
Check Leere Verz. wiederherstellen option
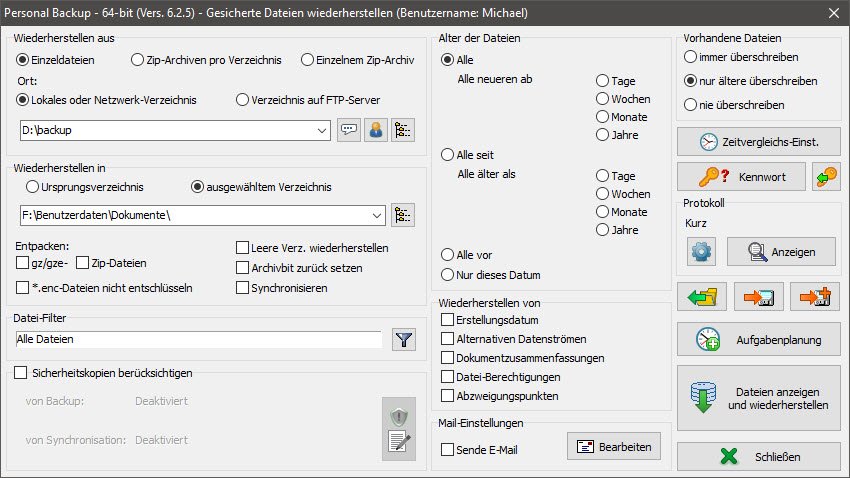pos(243,248)
